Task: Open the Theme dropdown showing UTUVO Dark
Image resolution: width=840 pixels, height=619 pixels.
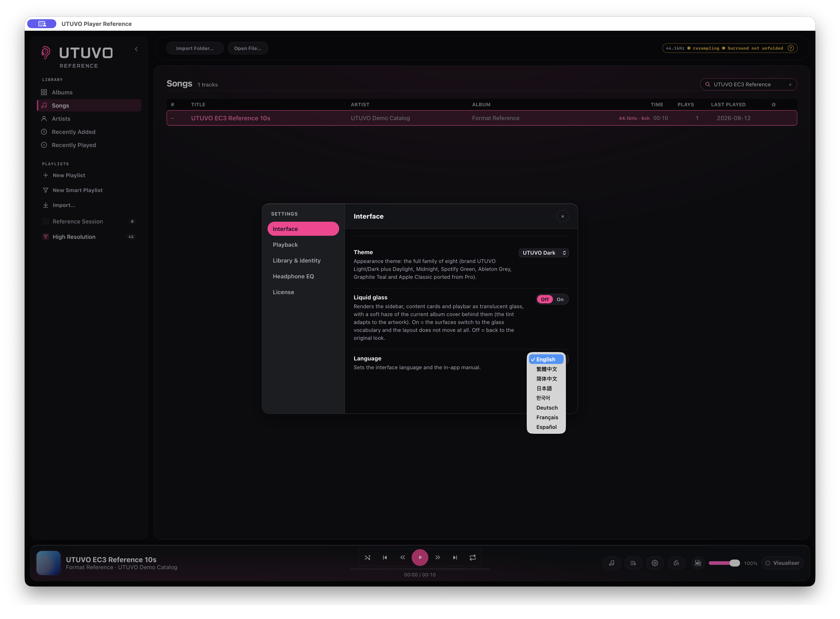Action: coord(544,253)
